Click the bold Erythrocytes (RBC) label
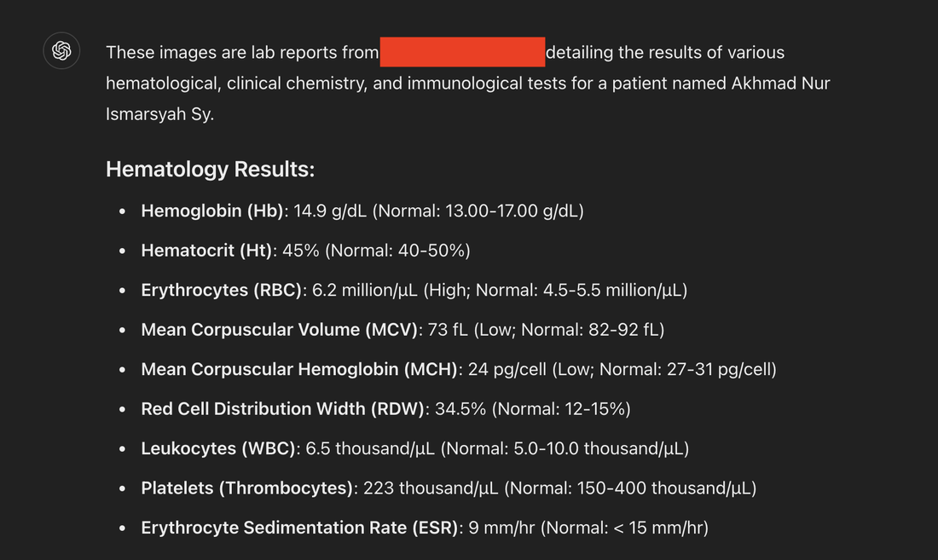The width and height of the screenshot is (938, 560). coord(222,290)
